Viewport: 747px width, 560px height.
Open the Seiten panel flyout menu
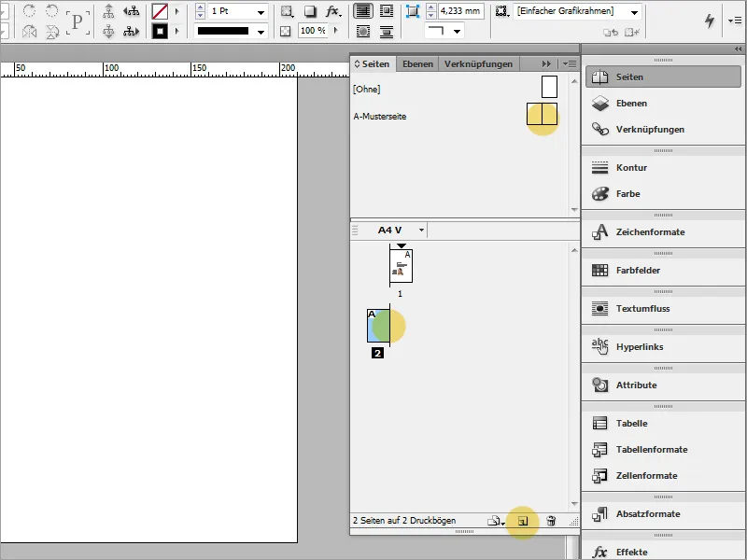pyautogui.click(x=570, y=63)
